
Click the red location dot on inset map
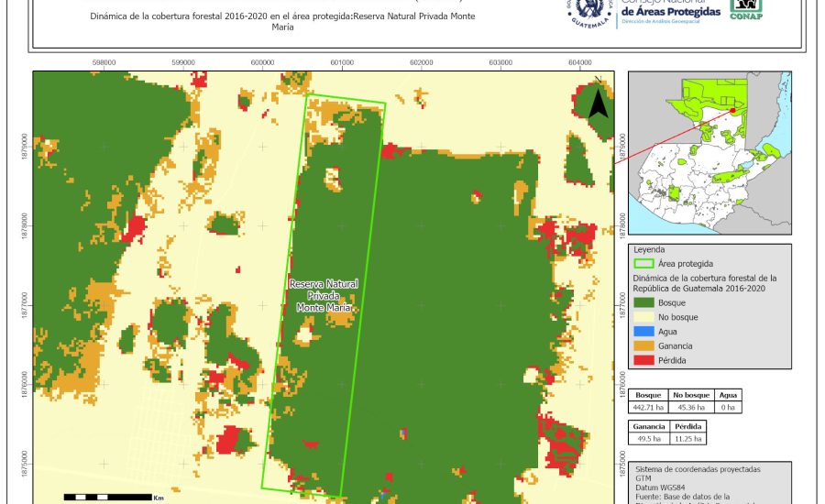732,111
